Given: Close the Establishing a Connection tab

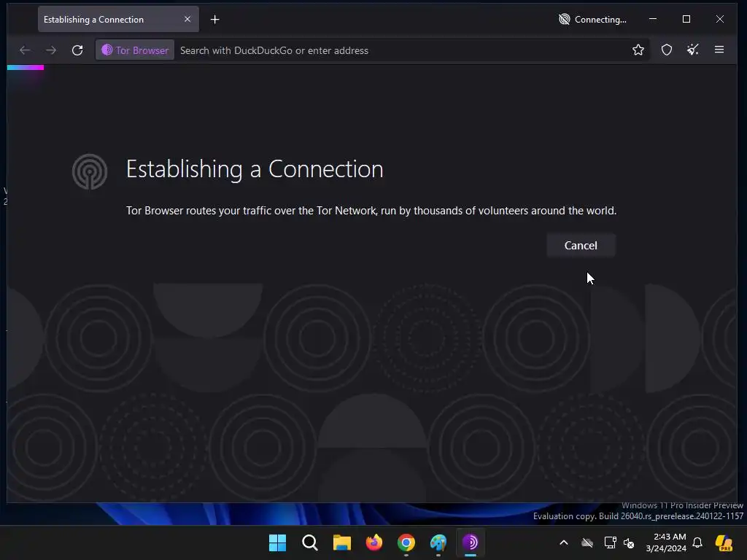Looking at the screenshot, I should click(x=187, y=19).
